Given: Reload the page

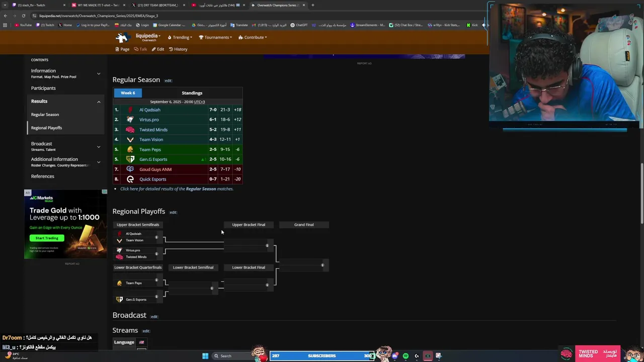Looking at the screenshot, I should tap(23, 16).
